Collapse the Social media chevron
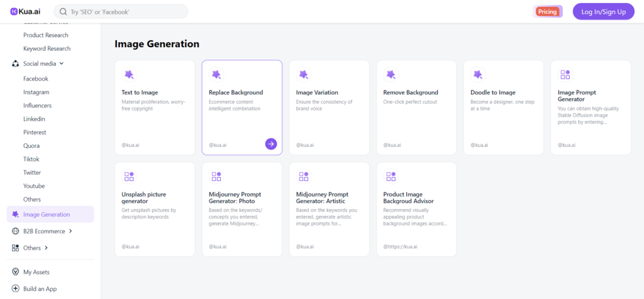This screenshot has height=299, width=644. click(62, 63)
